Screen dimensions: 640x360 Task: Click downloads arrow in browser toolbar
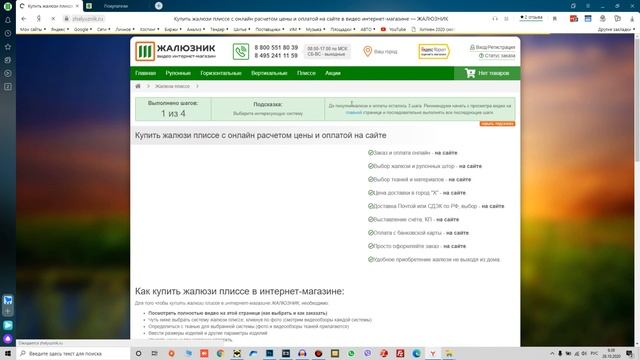[632, 19]
